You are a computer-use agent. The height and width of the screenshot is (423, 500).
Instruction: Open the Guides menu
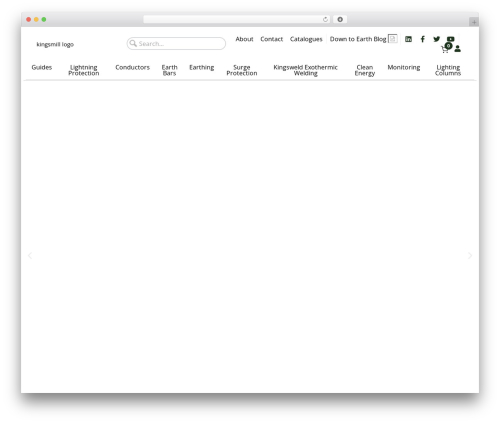[42, 67]
